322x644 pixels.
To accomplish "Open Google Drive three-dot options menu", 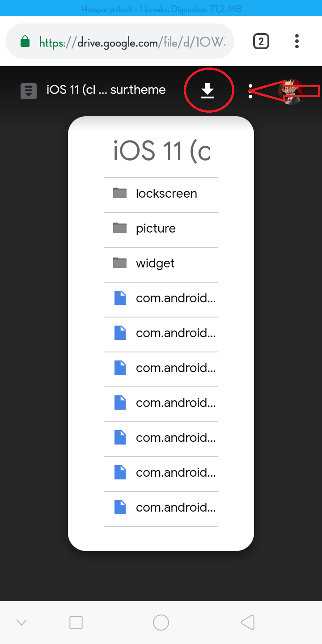I will click(x=250, y=91).
